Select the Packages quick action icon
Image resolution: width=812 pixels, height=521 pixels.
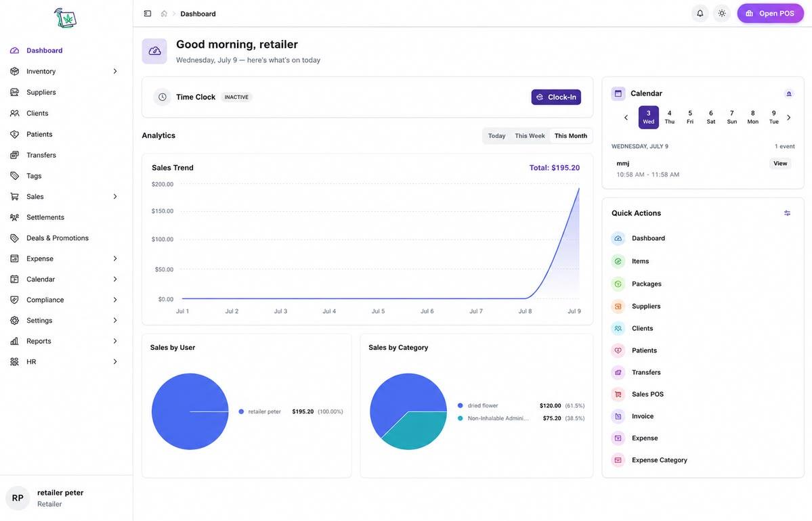pyautogui.click(x=618, y=284)
